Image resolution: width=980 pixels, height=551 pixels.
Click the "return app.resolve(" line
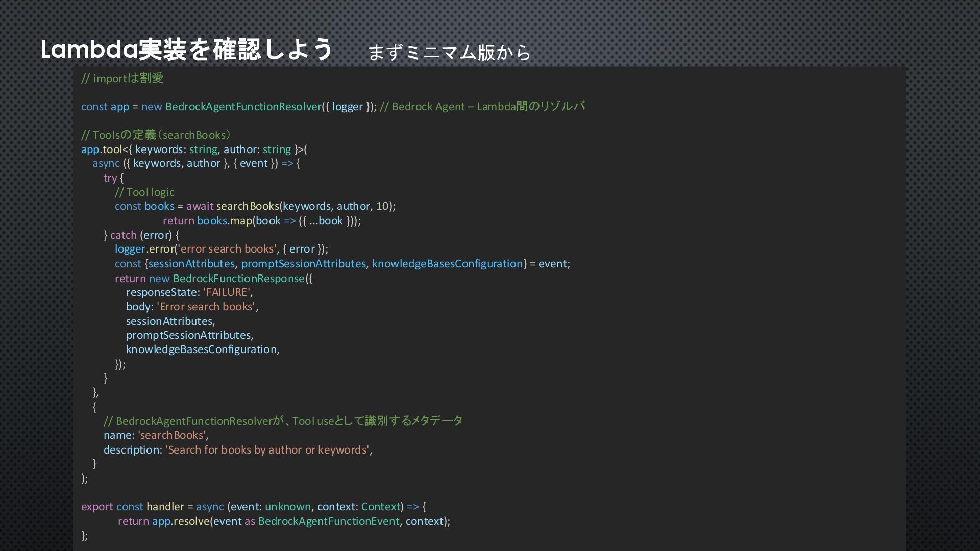(284, 521)
